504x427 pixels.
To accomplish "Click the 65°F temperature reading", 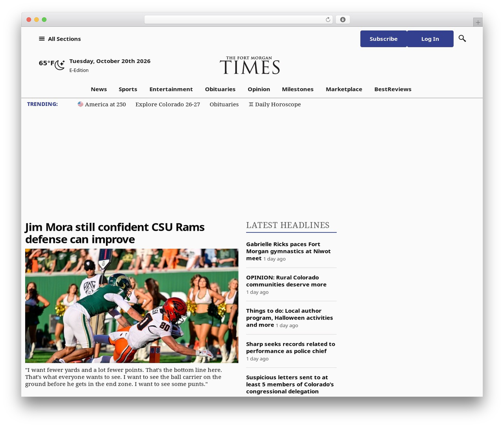I will pyautogui.click(x=46, y=63).
